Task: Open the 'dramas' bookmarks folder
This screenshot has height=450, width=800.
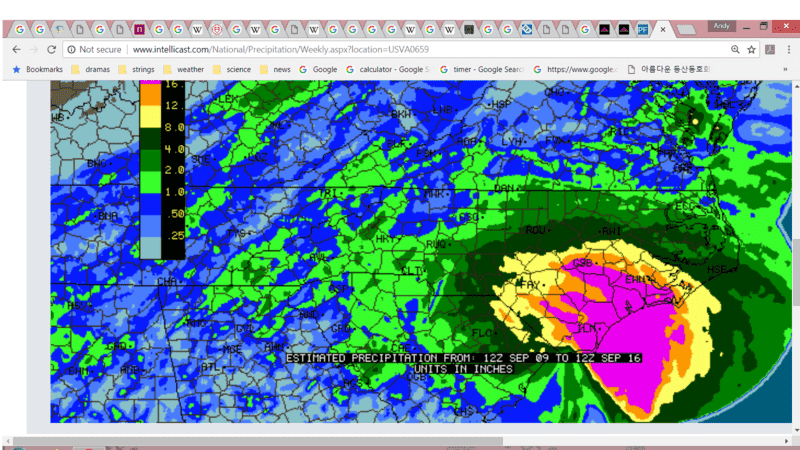Action: (x=90, y=69)
